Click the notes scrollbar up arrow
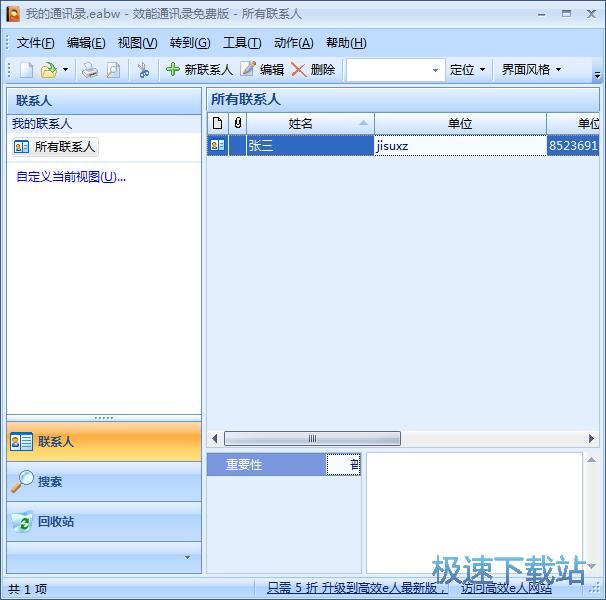The height and width of the screenshot is (600, 606). (x=591, y=460)
